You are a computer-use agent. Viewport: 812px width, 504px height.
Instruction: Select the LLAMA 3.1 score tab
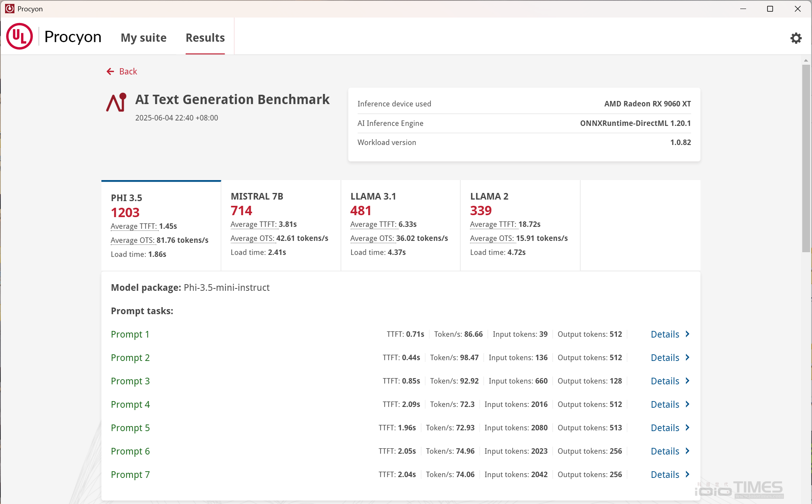point(401,226)
